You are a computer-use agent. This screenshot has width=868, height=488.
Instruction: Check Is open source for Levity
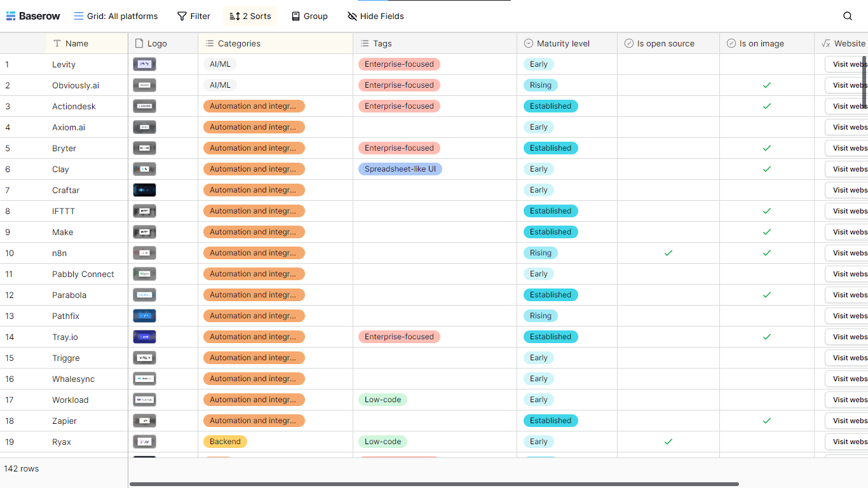668,64
